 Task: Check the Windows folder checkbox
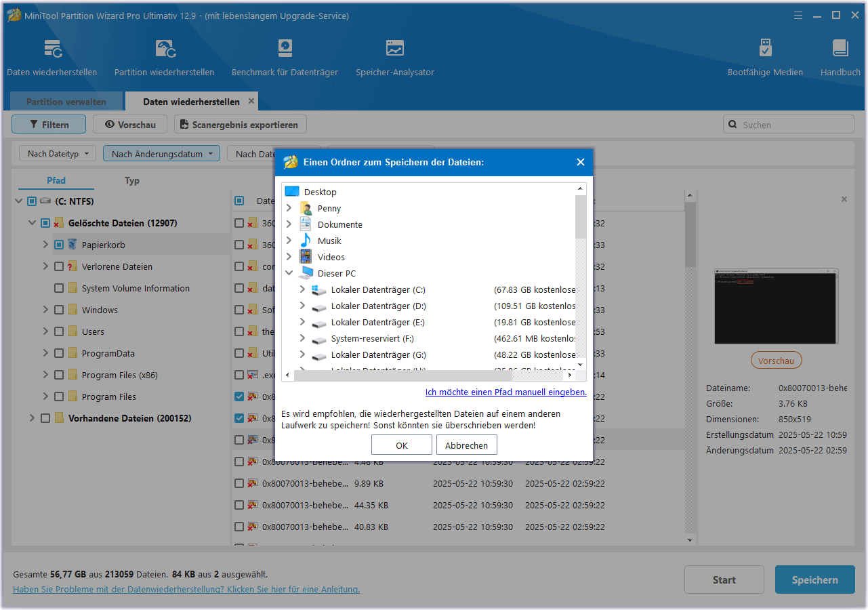[59, 310]
